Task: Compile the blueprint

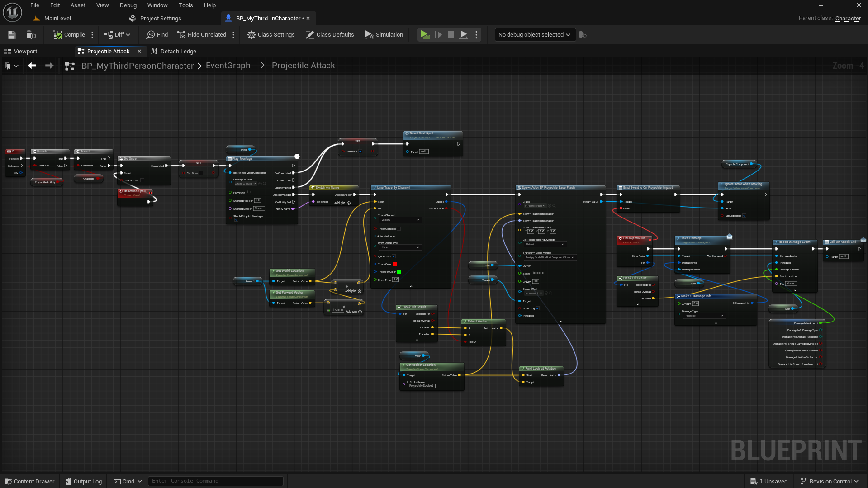Action: click(x=69, y=35)
